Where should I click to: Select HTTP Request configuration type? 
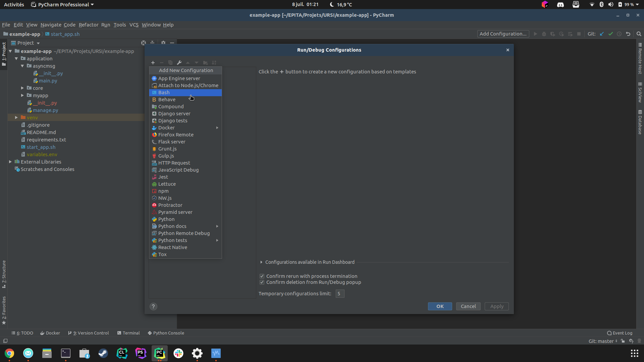(x=185, y=163)
